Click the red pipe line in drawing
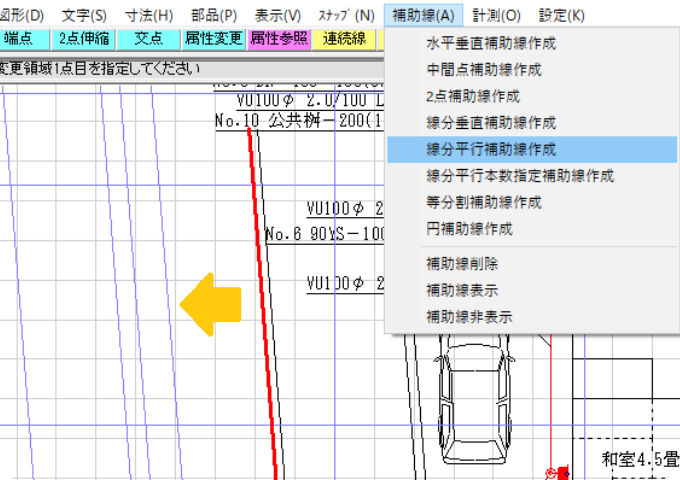Viewport: 680px width, 480px height. coord(262,300)
